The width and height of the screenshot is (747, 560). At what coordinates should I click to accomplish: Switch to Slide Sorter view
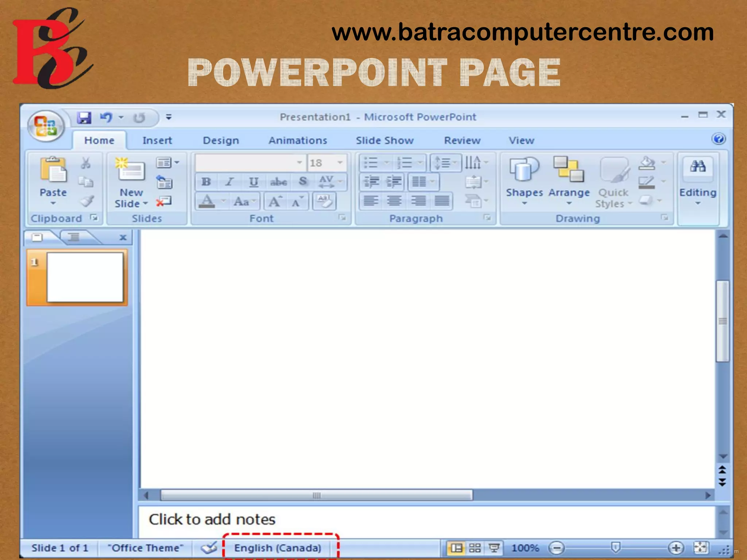coord(475,548)
